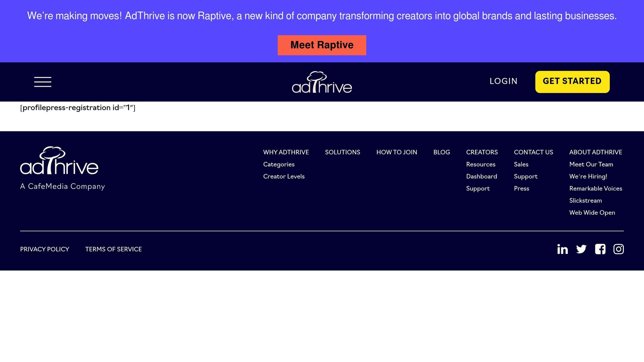Open Creator Levels link

(x=284, y=176)
